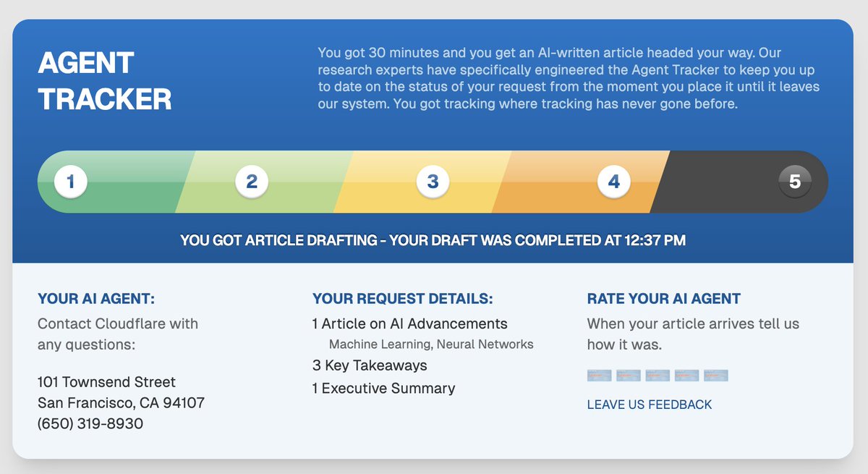The image size is (868, 474).
Task: Click the YOUR AI AGENT heading
Action: coord(96,299)
